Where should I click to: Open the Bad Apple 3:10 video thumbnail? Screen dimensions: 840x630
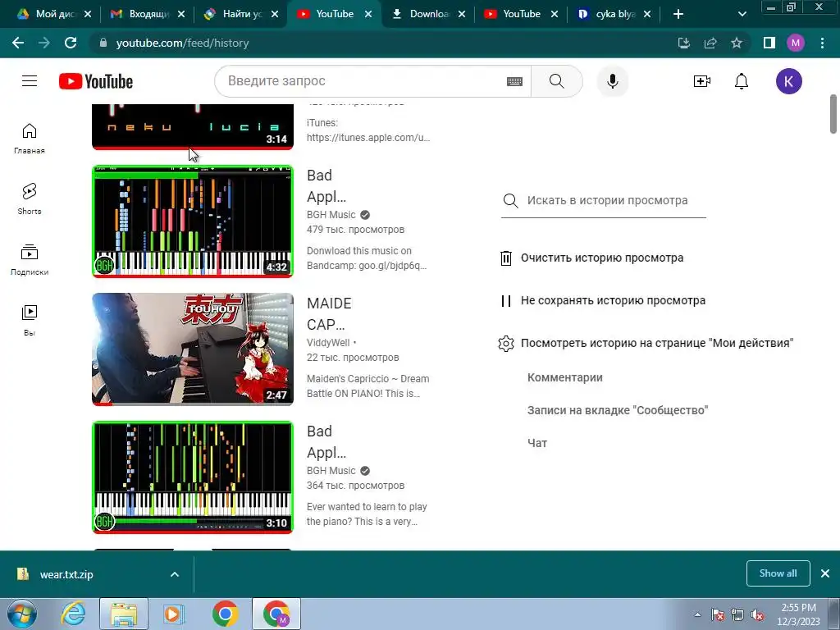(193, 477)
